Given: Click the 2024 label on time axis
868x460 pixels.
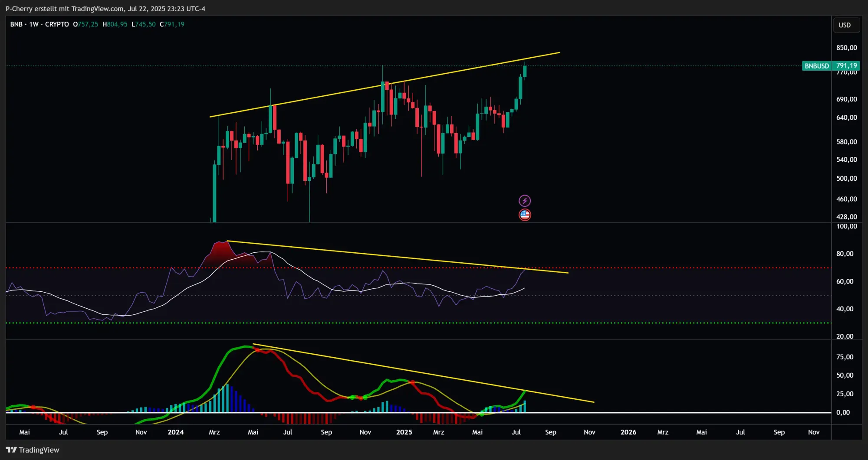Looking at the screenshot, I should coord(175,432).
